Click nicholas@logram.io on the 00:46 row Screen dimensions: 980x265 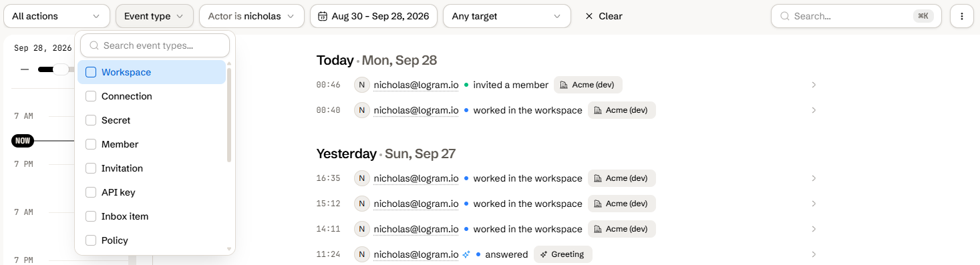coord(416,85)
